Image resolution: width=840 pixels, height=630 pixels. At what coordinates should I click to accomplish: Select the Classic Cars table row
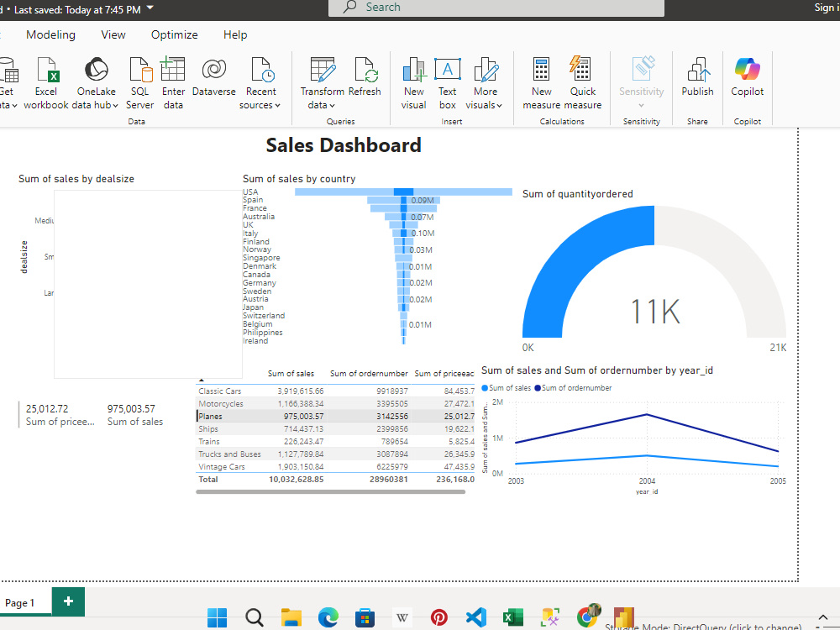(335, 391)
